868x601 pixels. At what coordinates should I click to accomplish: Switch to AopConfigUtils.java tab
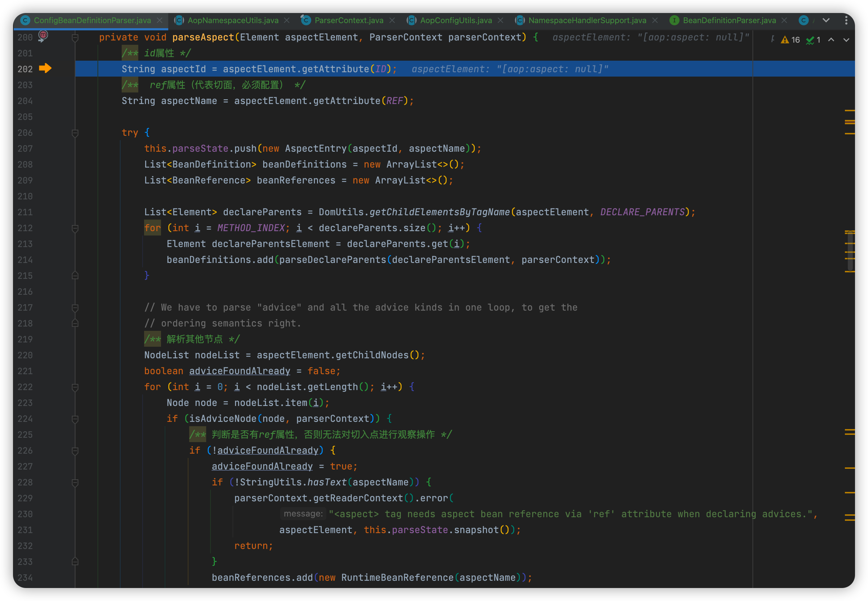point(455,20)
